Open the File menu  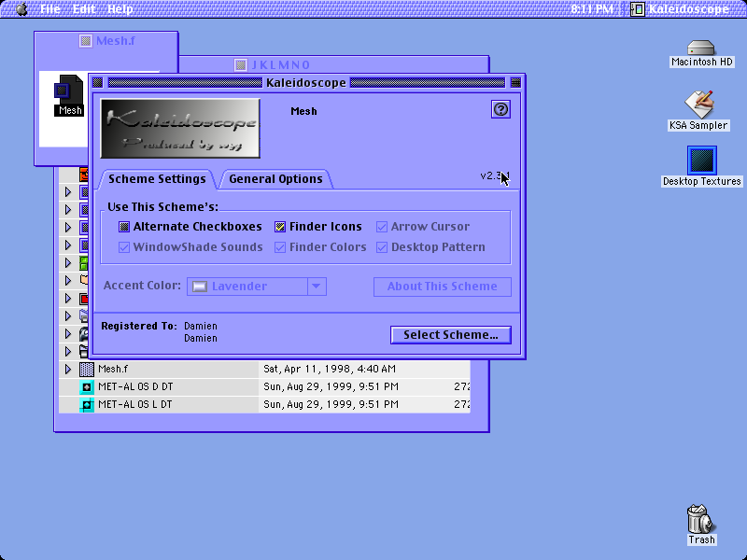coord(50,9)
